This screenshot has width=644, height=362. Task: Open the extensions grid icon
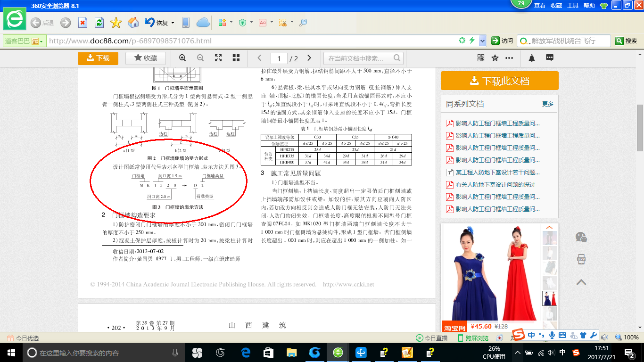[x=223, y=23]
